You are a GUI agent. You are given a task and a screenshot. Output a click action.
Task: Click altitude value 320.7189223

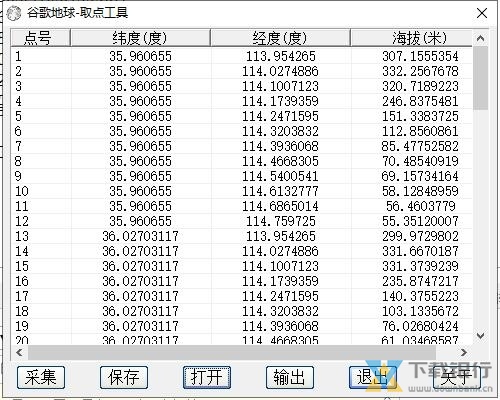tap(420, 86)
